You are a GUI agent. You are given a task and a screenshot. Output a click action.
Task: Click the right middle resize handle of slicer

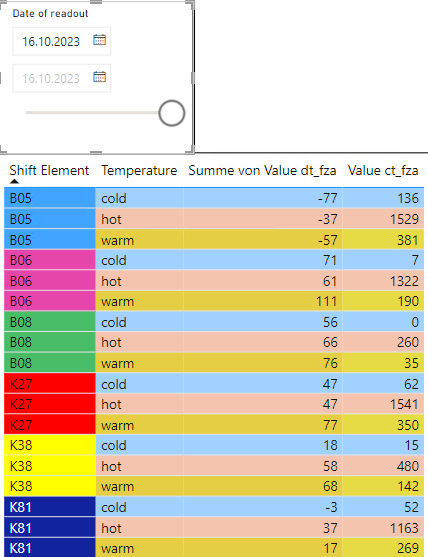coord(193,78)
